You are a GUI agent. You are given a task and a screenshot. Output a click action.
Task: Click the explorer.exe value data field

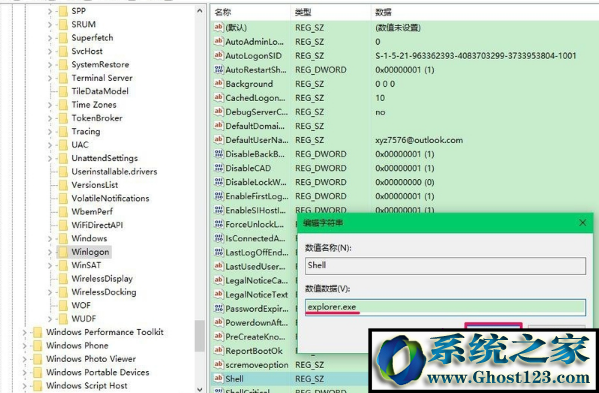tap(445, 307)
